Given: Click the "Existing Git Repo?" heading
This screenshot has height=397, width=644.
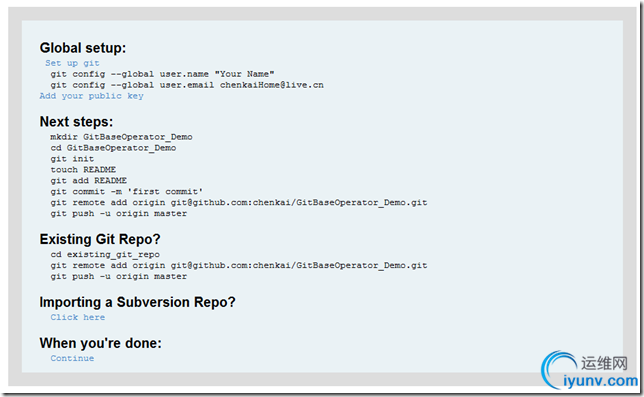Looking at the screenshot, I should [100, 239].
